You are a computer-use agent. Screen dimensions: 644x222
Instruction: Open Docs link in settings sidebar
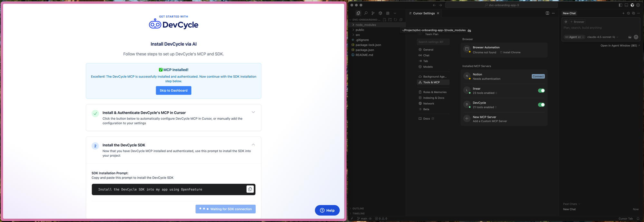tap(426, 119)
